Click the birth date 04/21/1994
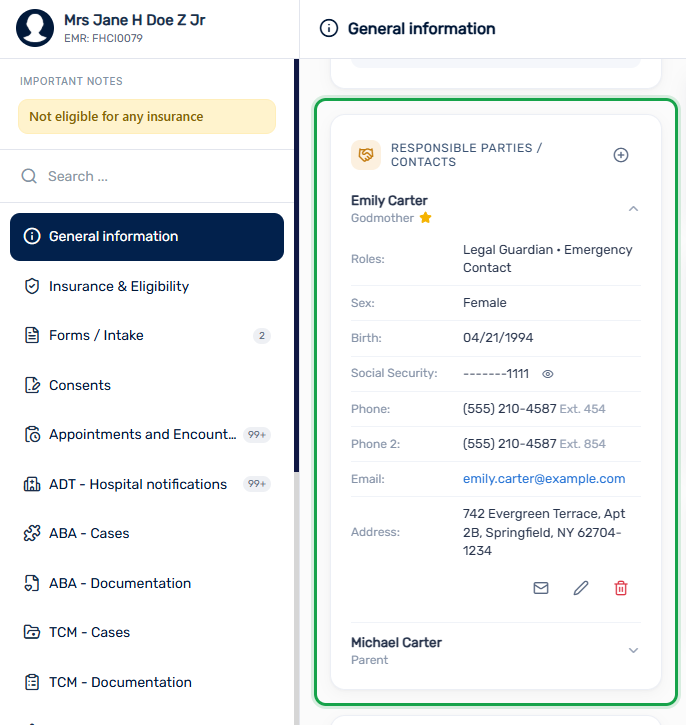The height and width of the screenshot is (725, 686). click(x=498, y=338)
